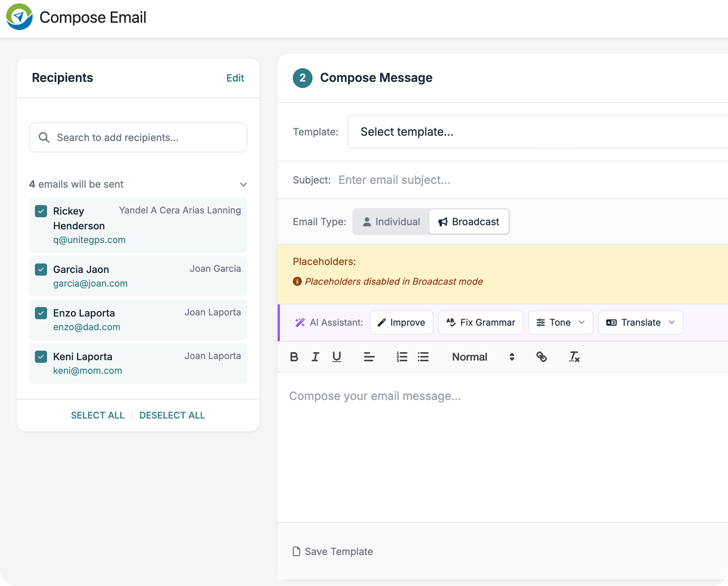This screenshot has width=728, height=586.
Task: Uncheck Rickey Henderson recipient checkbox
Action: (41, 211)
